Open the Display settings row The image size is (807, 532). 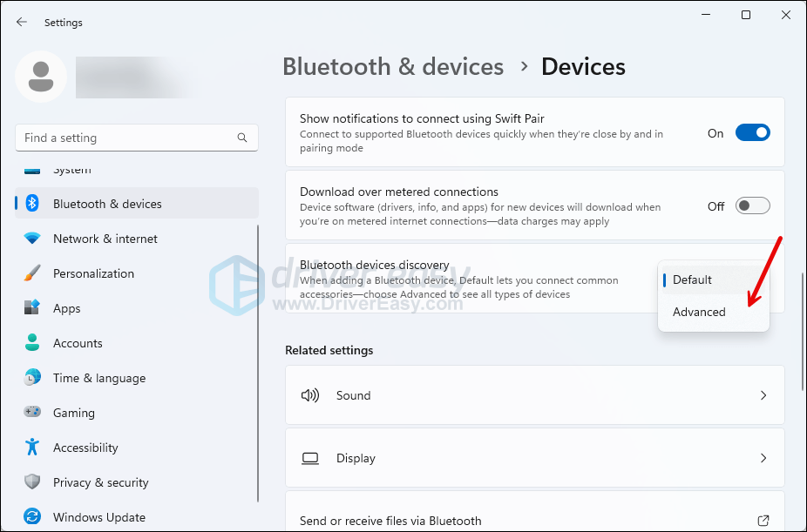(x=534, y=458)
